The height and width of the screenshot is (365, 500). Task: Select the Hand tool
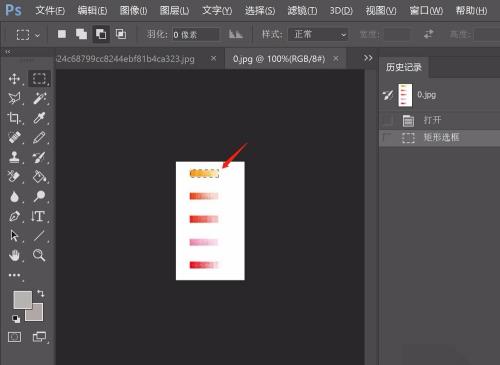coord(14,256)
